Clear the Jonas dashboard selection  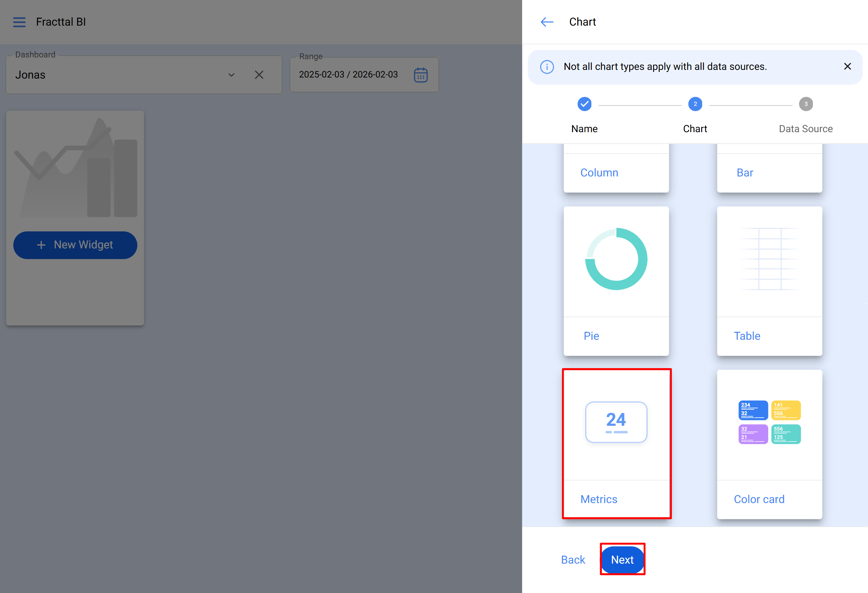coord(259,75)
